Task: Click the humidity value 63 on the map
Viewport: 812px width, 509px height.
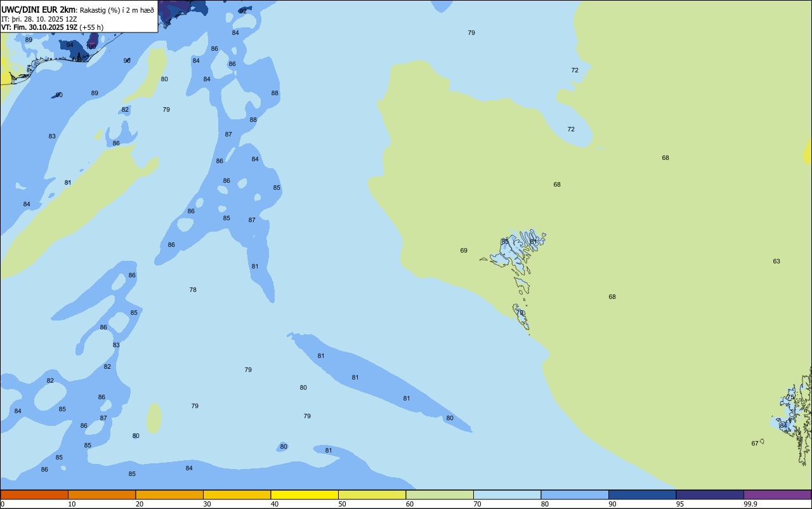Action: [x=776, y=261]
